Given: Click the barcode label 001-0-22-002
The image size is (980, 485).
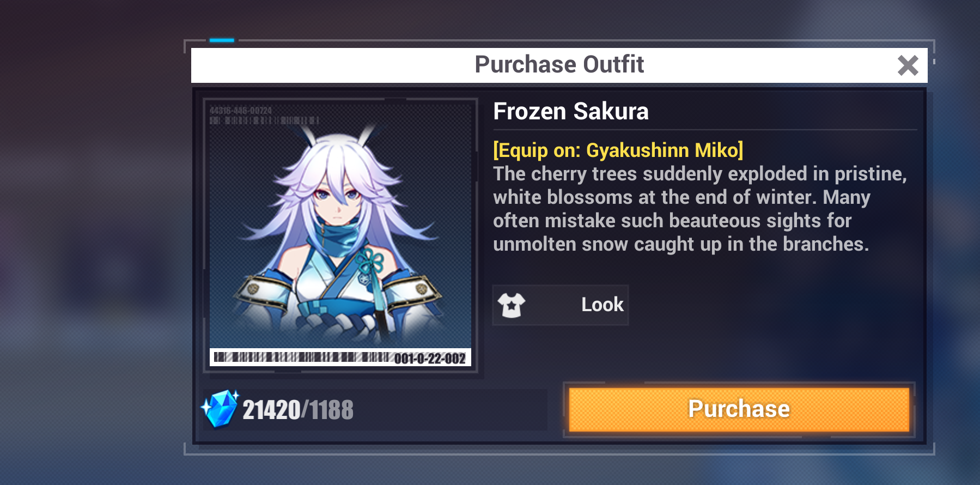Looking at the screenshot, I should pos(430,359).
